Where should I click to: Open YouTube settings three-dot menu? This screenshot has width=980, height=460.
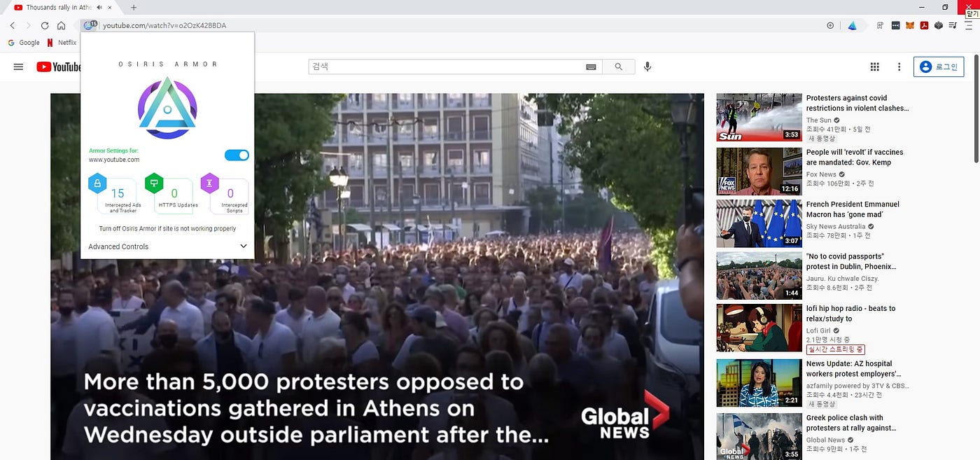[x=899, y=67]
